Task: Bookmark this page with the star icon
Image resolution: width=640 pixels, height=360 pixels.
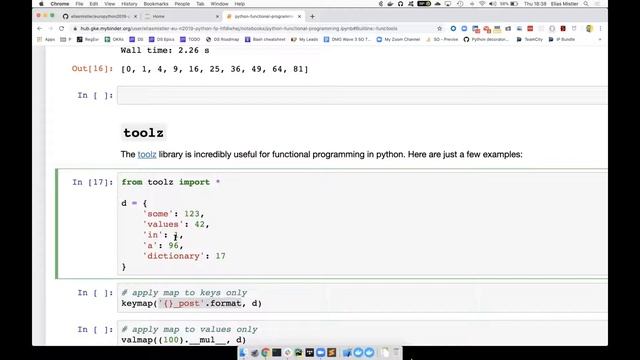Action: [x=440, y=29]
